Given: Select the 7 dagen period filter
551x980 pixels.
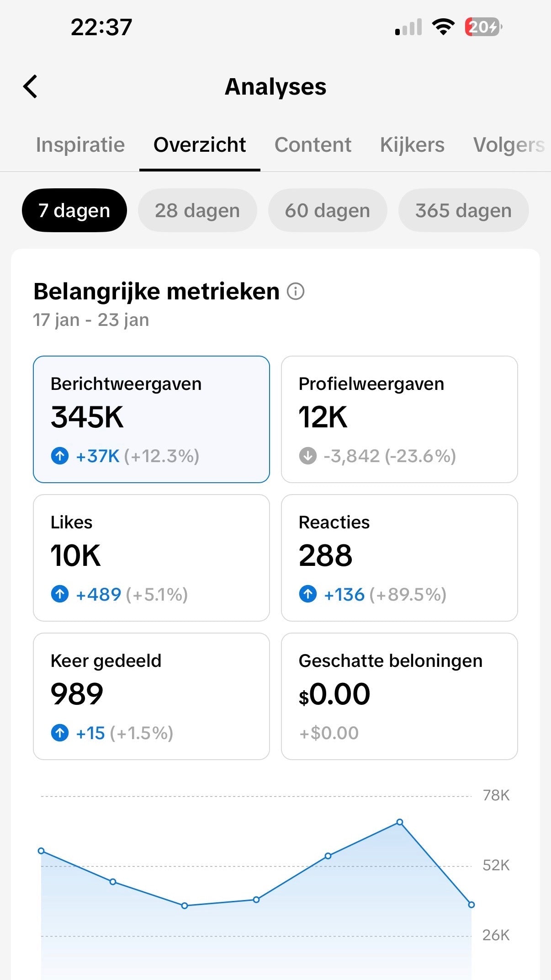Looking at the screenshot, I should click(x=74, y=210).
